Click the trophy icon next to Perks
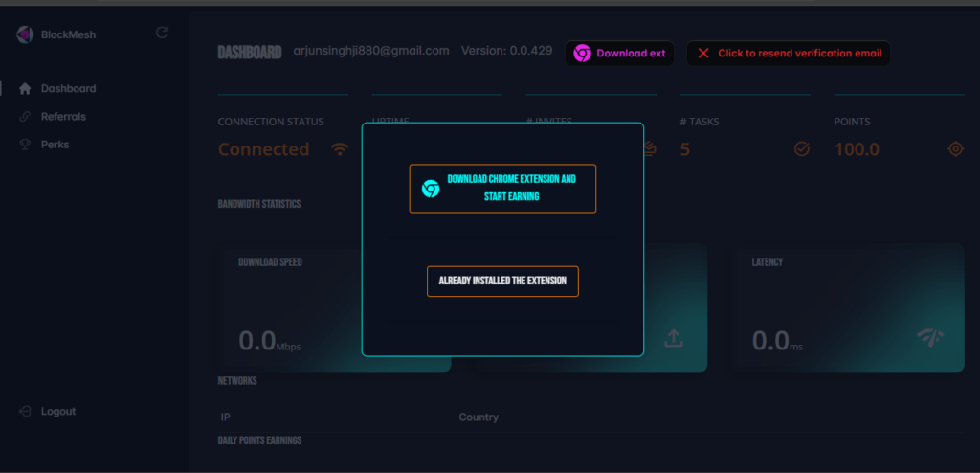The height and width of the screenshot is (473, 980). (25, 145)
